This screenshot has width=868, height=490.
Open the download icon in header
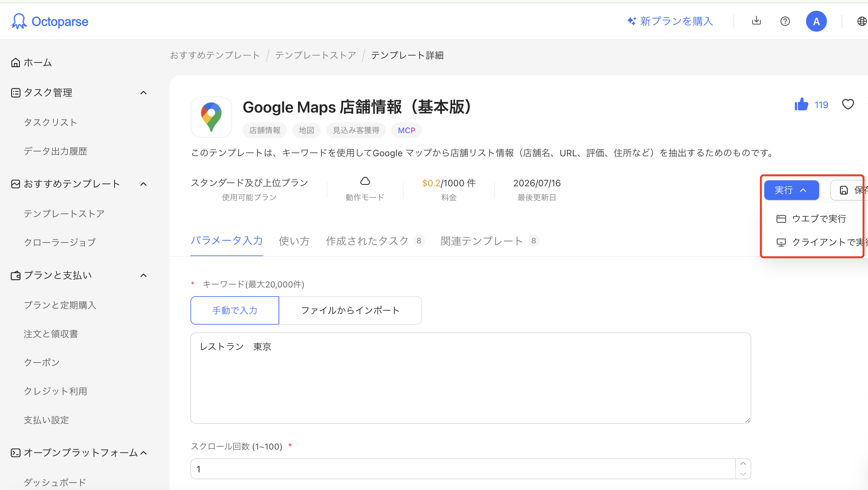(x=756, y=21)
